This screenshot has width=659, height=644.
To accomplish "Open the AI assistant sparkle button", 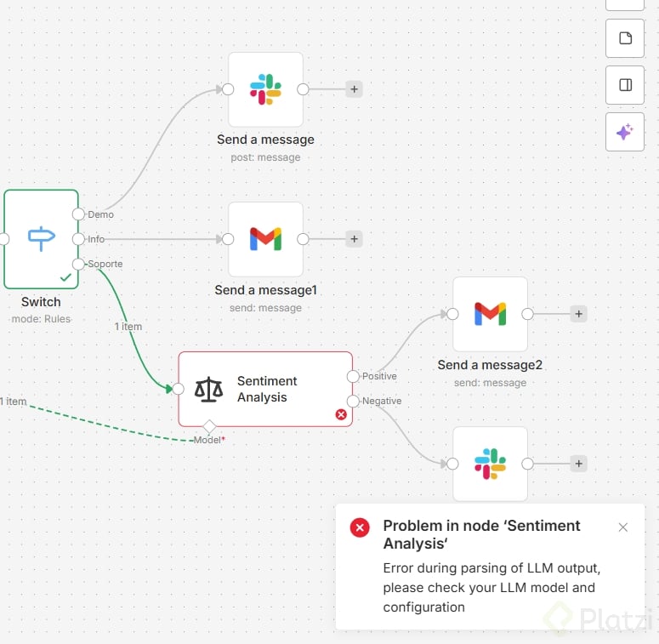I will point(624,132).
